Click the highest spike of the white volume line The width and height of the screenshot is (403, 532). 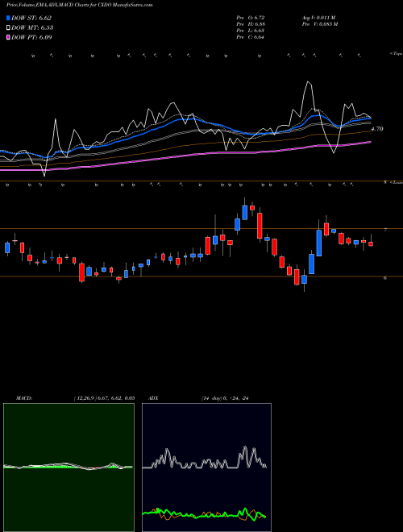pos(308,81)
